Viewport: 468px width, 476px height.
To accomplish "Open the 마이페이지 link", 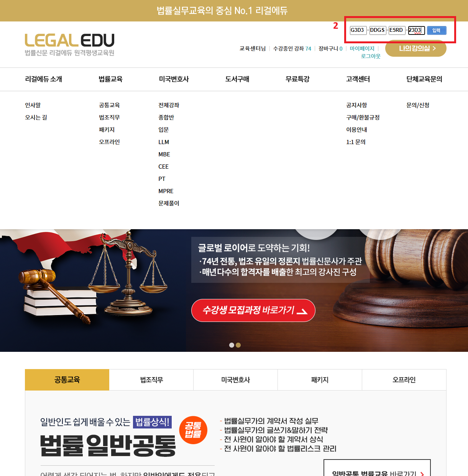I will pos(362,49).
